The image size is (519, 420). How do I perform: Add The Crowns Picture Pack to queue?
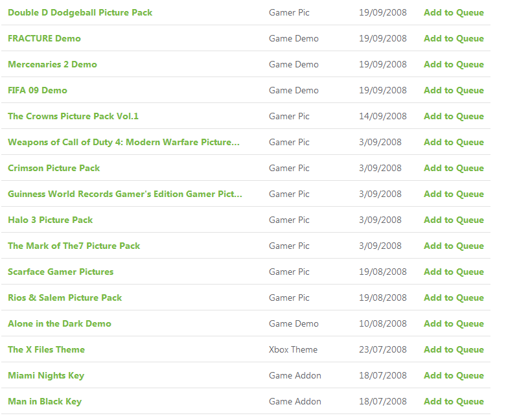coord(454,116)
